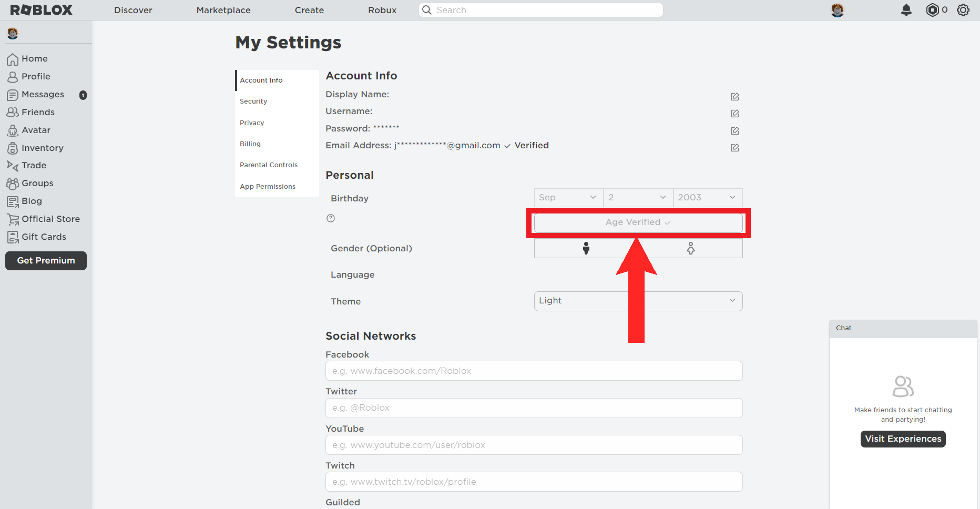Image resolution: width=980 pixels, height=509 pixels.
Task: Select the Security tab
Action: (277, 101)
